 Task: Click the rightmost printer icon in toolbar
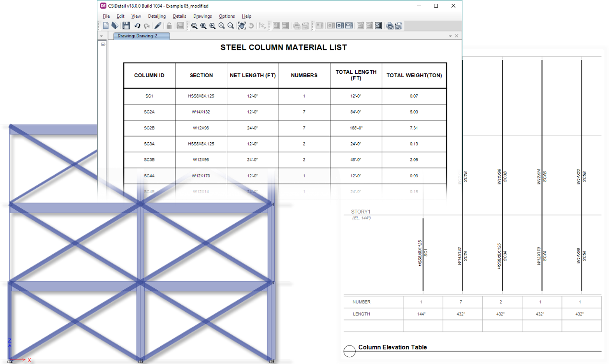coord(399,26)
